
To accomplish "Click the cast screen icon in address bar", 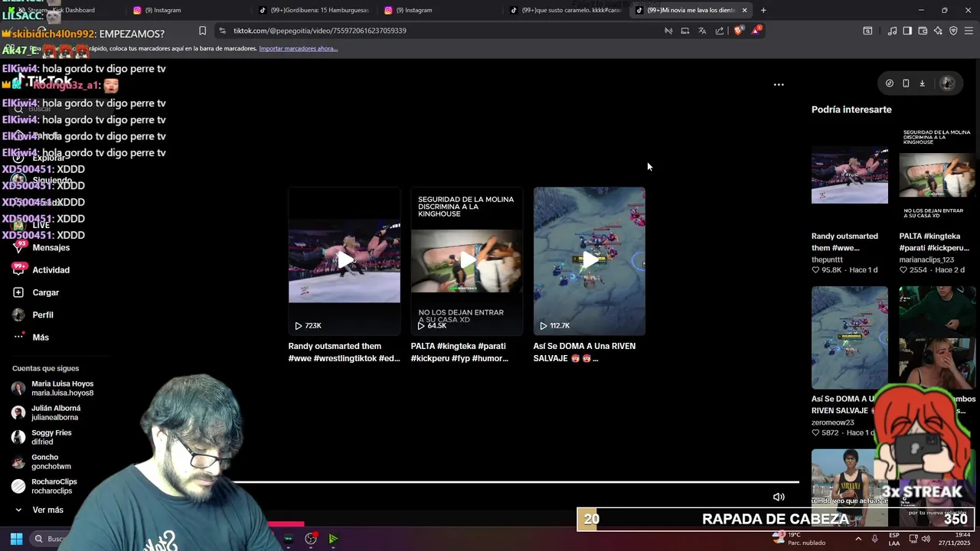I will [x=684, y=31].
